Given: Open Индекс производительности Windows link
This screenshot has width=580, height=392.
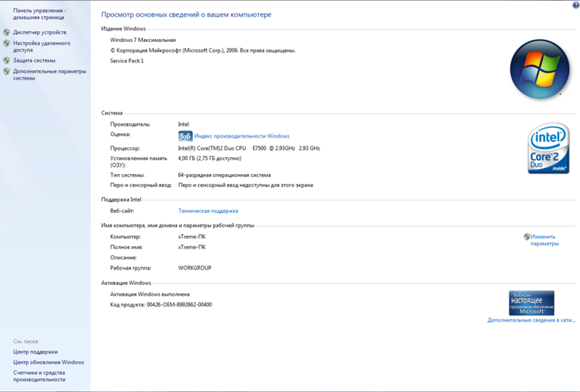Looking at the screenshot, I should coord(241,136).
